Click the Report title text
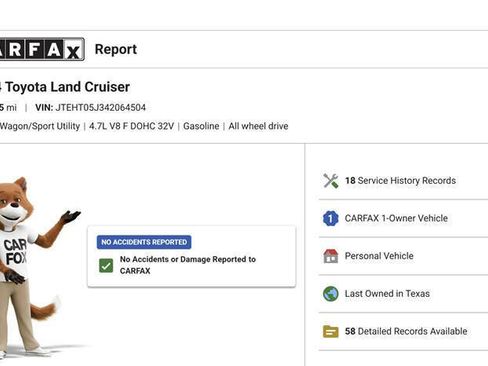Viewport: 488px width, 366px height. [x=116, y=49]
